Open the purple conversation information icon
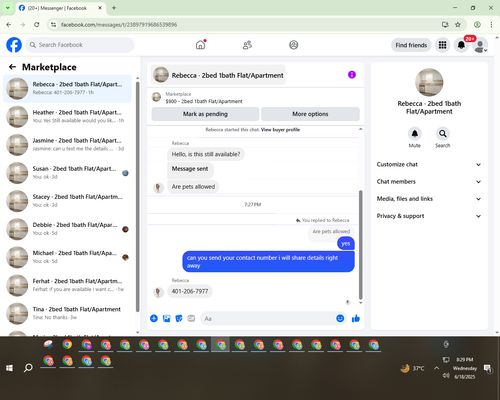The image size is (500, 400). [x=352, y=75]
